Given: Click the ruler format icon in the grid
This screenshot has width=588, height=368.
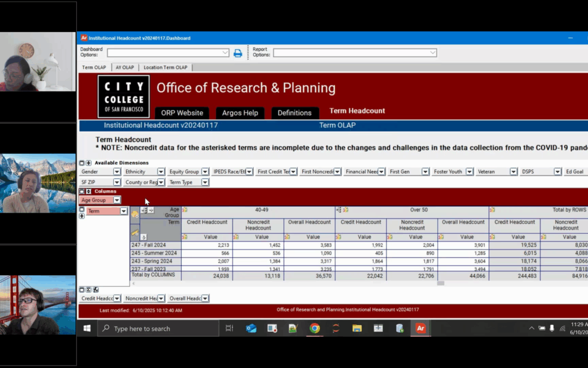Looking at the screenshot, I should [x=134, y=233].
